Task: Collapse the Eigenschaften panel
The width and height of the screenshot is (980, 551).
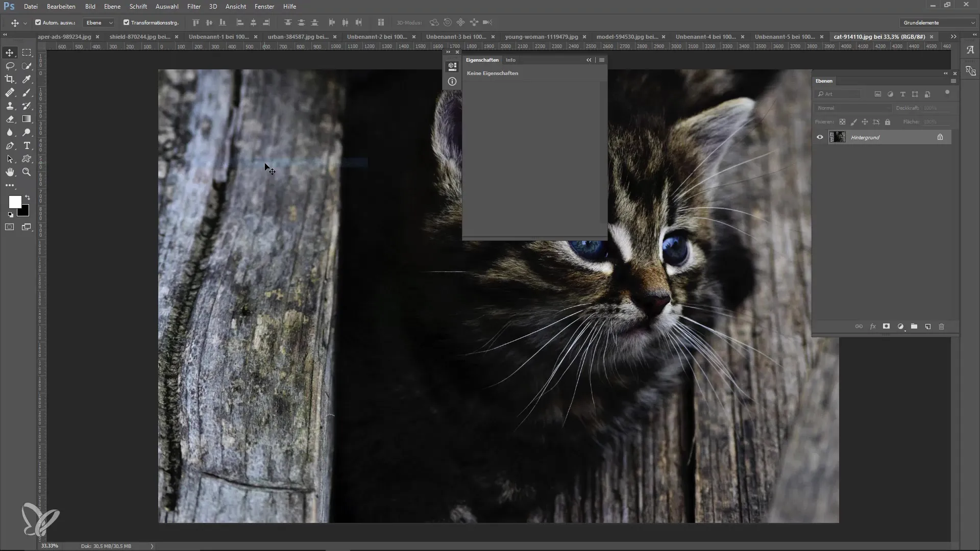Action: 589,60
